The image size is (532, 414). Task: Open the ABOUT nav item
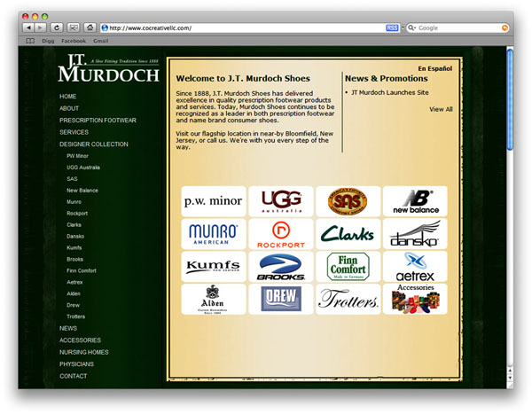[x=69, y=108]
